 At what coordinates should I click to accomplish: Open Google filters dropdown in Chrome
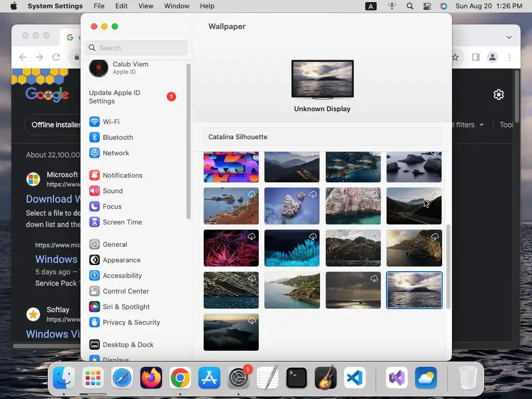pos(468,125)
